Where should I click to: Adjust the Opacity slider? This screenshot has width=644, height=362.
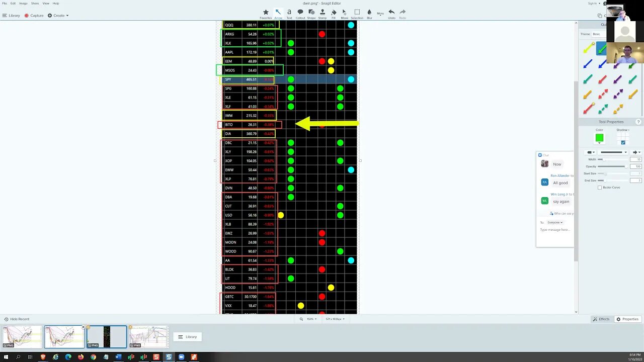[612, 166]
